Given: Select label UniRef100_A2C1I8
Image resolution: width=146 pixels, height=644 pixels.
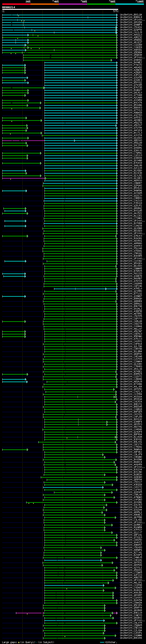Looking at the screenshot, I should (131, 168).
